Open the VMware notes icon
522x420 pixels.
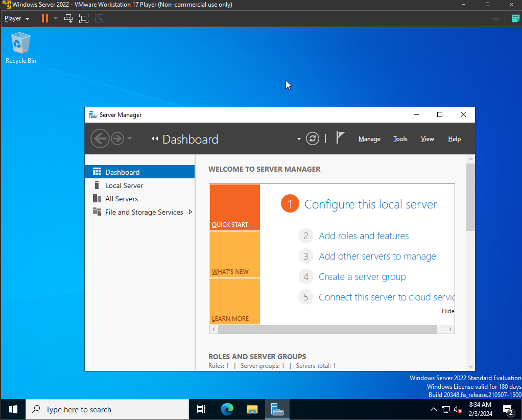pos(515,18)
